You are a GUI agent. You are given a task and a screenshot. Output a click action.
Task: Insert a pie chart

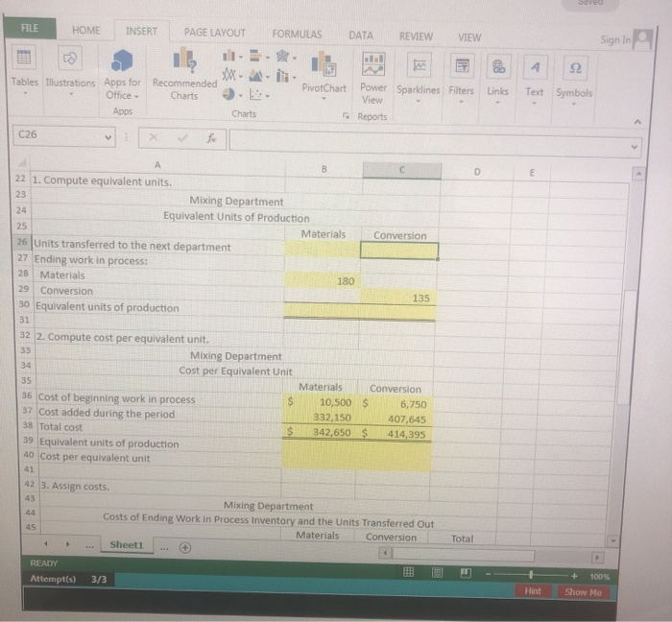tap(228, 94)
